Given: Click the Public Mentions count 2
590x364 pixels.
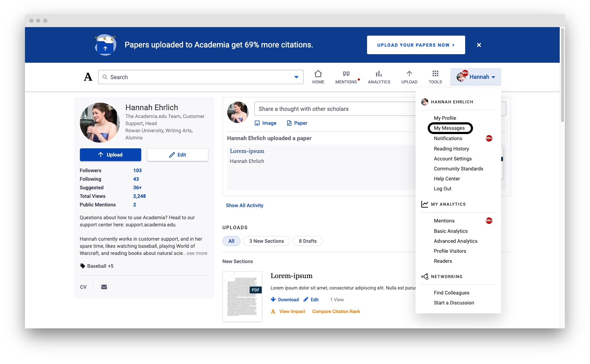Looking at the screenshot, I should tap(134, 205).
